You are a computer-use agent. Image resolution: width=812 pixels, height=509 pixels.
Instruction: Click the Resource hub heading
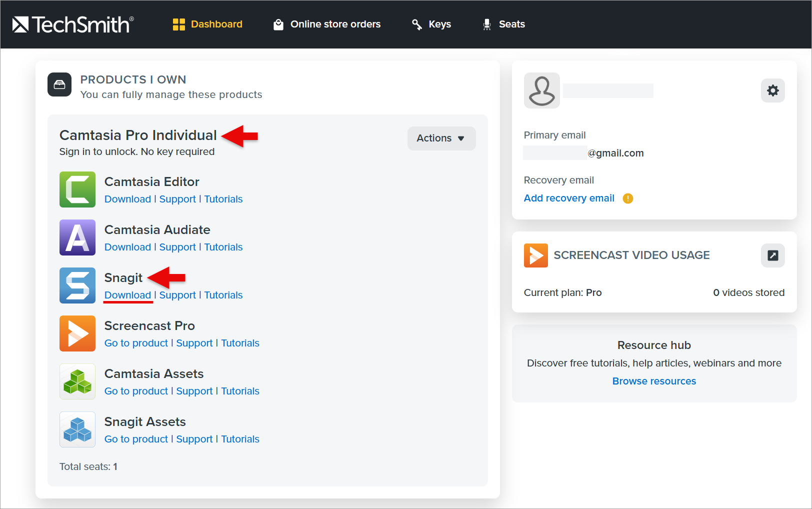[654, 345]
